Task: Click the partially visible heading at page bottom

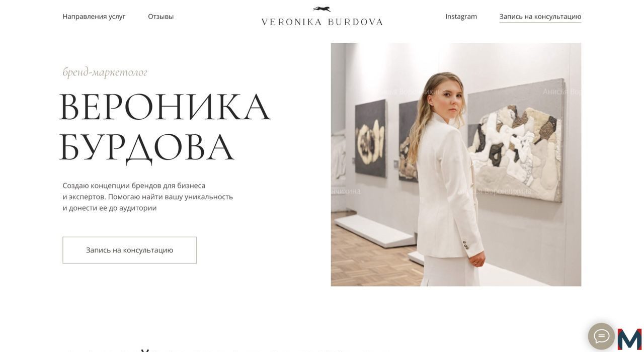Action: [x=216, y=350]
